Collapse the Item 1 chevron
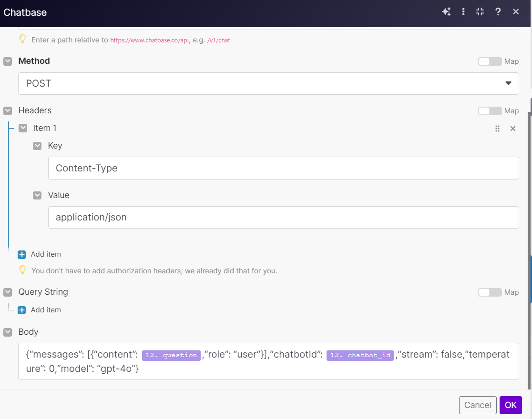This screenshot has width=532, height=419. (x=23, y=128)
